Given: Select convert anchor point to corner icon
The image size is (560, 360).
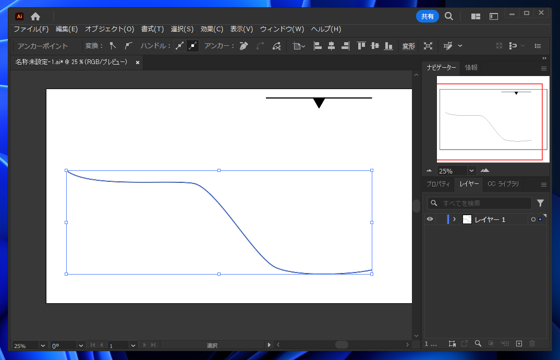Looking at the screenshot, I should click(113, 46).
